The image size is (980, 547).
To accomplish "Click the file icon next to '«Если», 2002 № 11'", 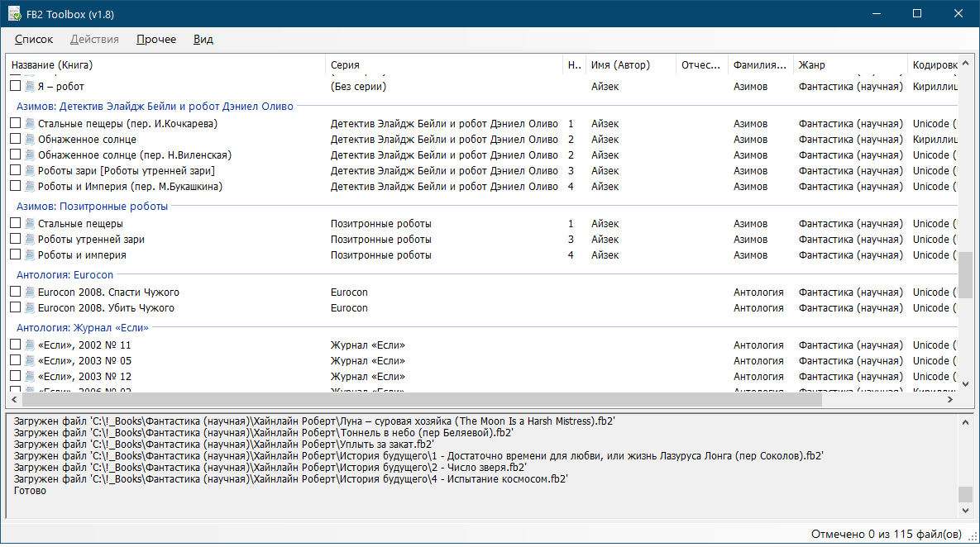I will (30, 345).
